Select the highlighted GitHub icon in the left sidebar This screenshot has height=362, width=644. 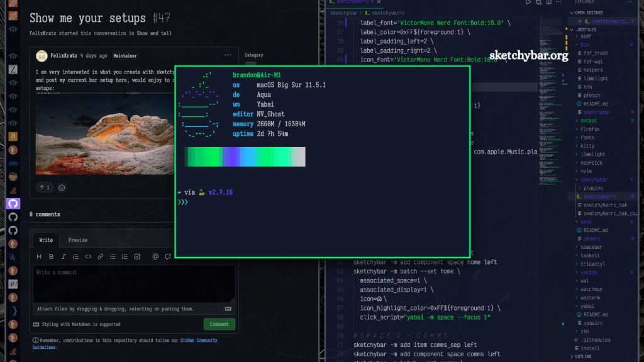pyautogui.click(x=13, y=204)
